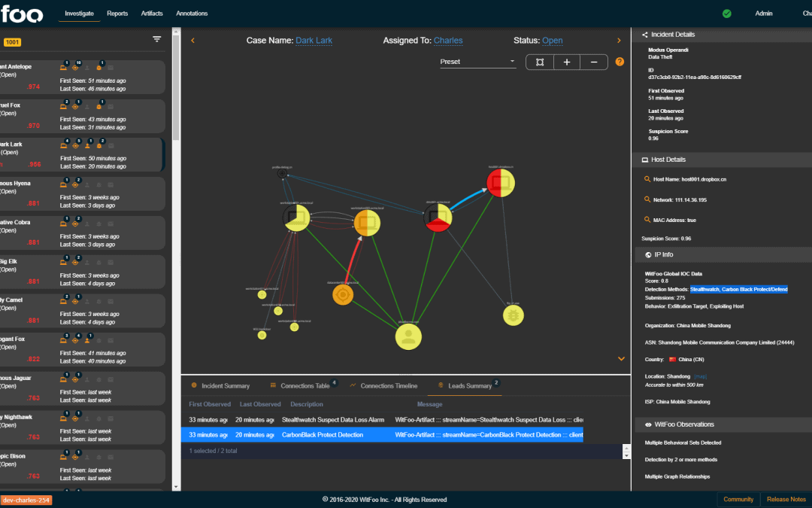The height and width of the screenshot is (508, 812).
Task: Select Stealthwatch Suspect Data Loss Alarm row
Action: 382,420
